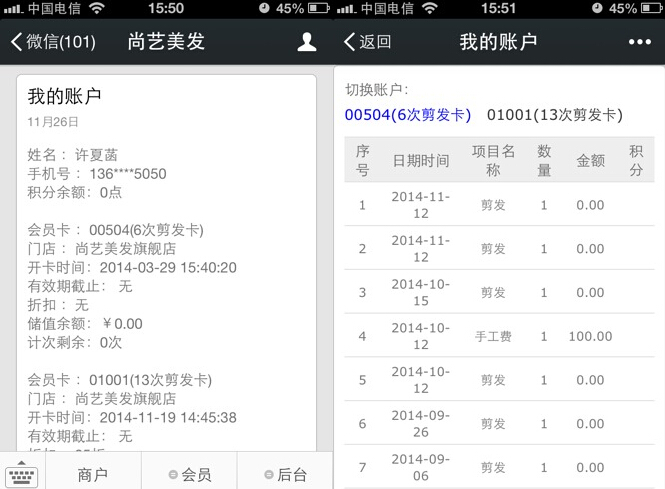This screenshot has height=489, width=665.
Task: Select the 剪发 item in row 1
Action: point(493,205)
